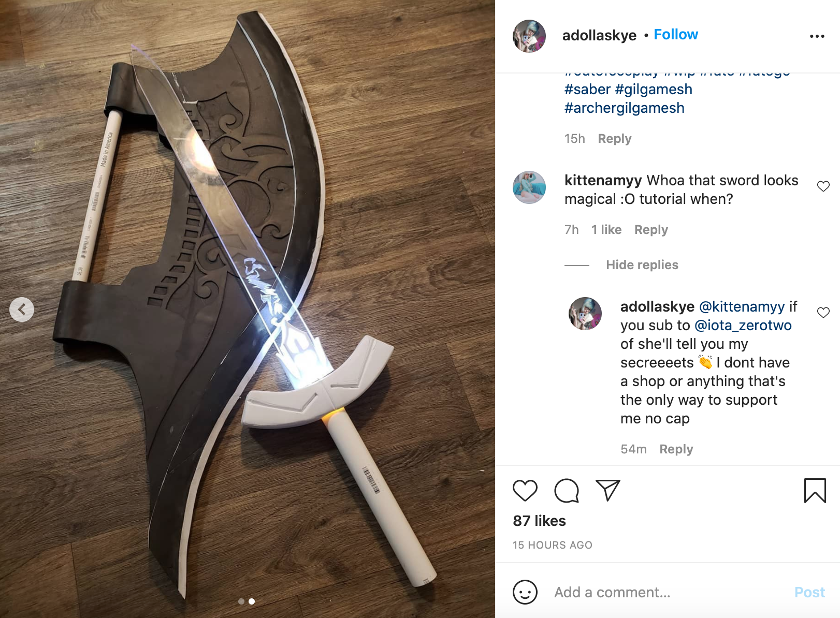
Task: Open emoji picker smiley icon
Action: (x=525, y=592)
